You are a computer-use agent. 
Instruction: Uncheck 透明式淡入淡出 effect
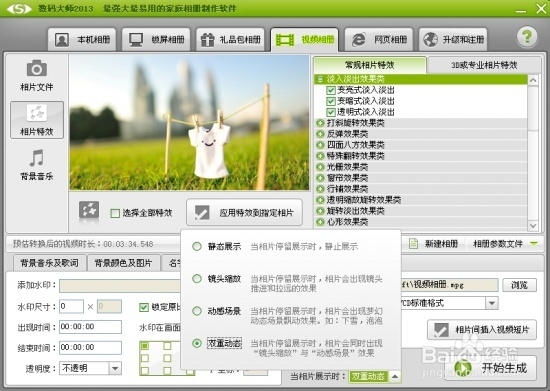(330, 112)
